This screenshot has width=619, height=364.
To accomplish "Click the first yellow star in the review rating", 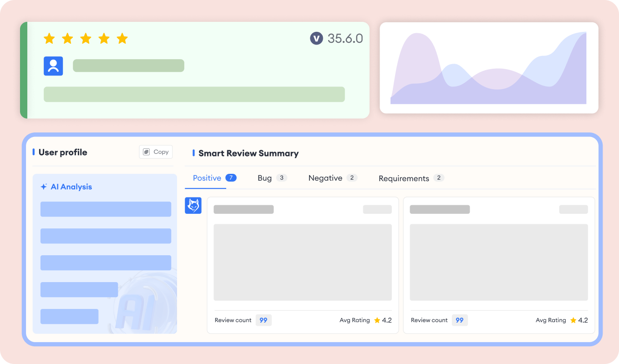I will pyautogui.click(x=49, y=39).
